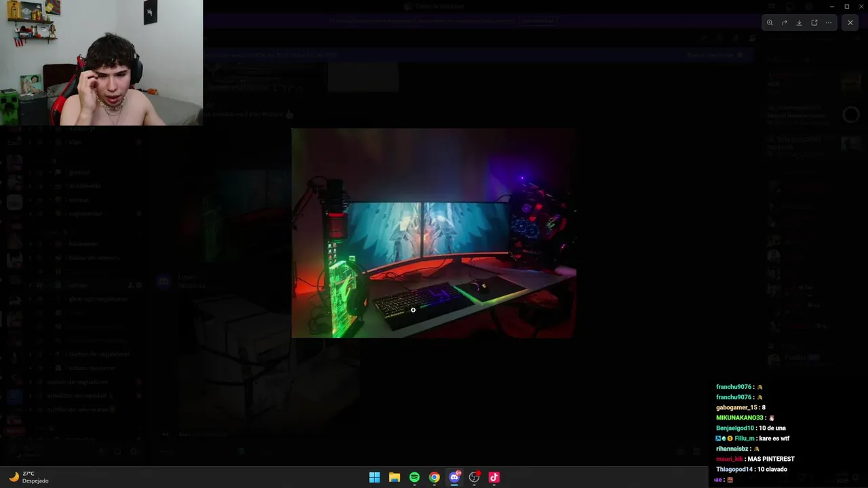Open image in browser via external-link icon
Image resolution: width=868 pixels, height=488 pixels.
coord(814,22)
